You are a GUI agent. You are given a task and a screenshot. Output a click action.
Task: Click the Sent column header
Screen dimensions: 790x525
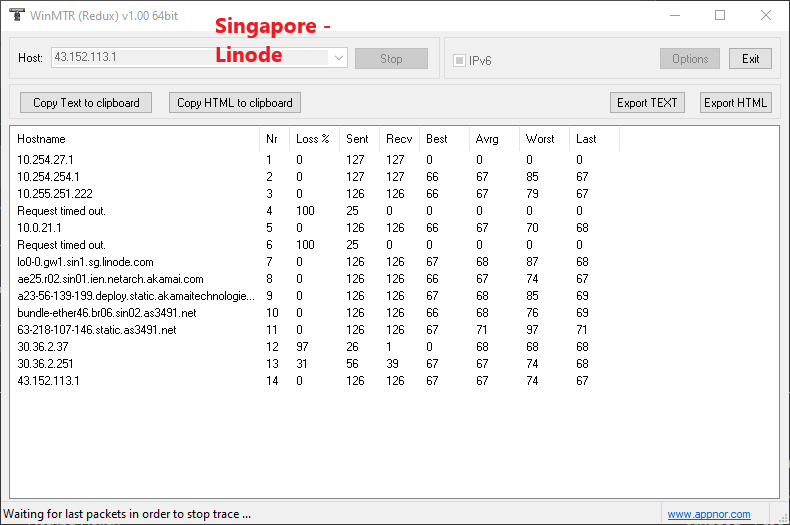tap(359, 139)
